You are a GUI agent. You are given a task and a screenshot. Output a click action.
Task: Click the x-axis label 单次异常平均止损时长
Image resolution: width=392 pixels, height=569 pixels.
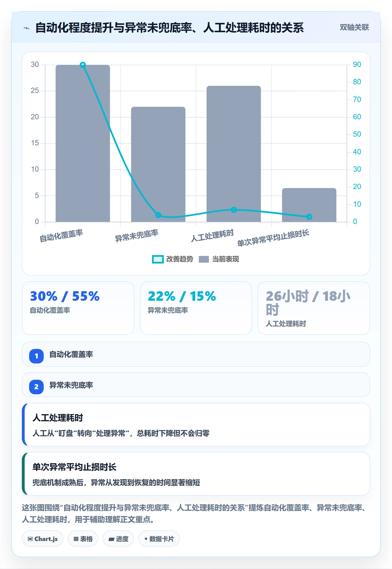point(273,238)
